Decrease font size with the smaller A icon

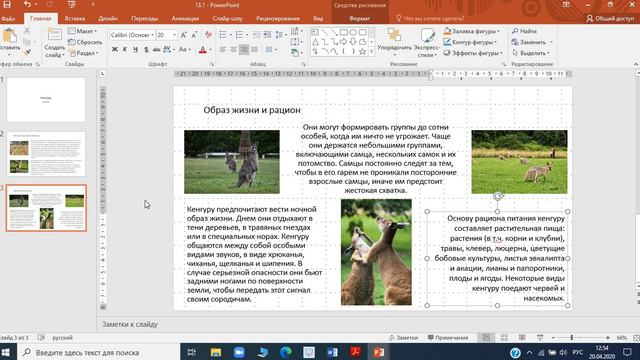click(195, 35)
